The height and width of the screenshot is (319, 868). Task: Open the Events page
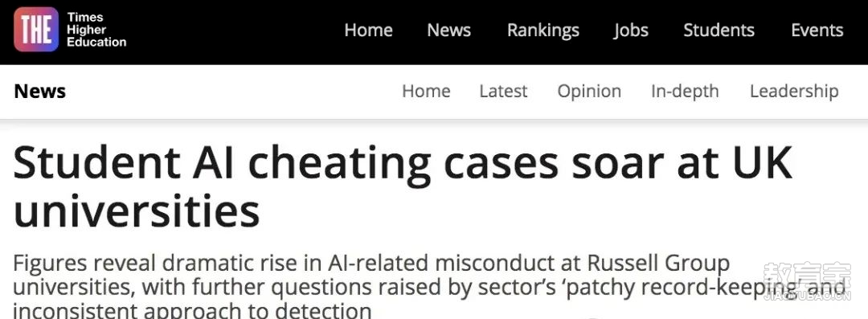817,30
